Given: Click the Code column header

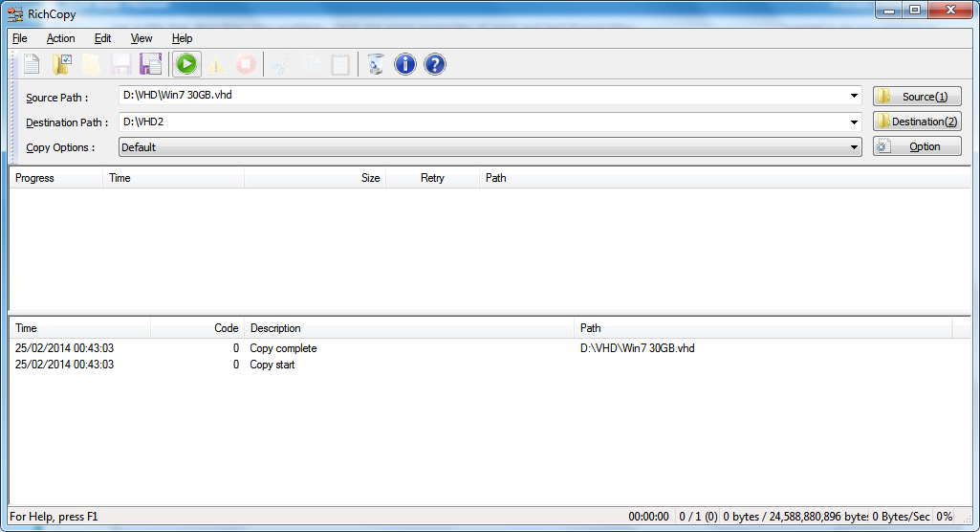Looking at the screenshot, I should [x=197, y=328].
